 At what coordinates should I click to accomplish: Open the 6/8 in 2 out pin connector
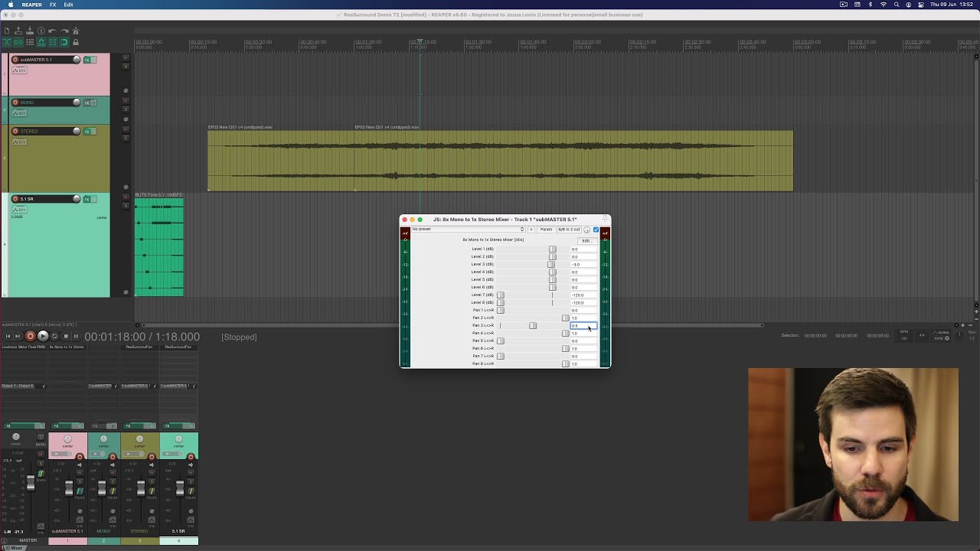coord(569,229)
